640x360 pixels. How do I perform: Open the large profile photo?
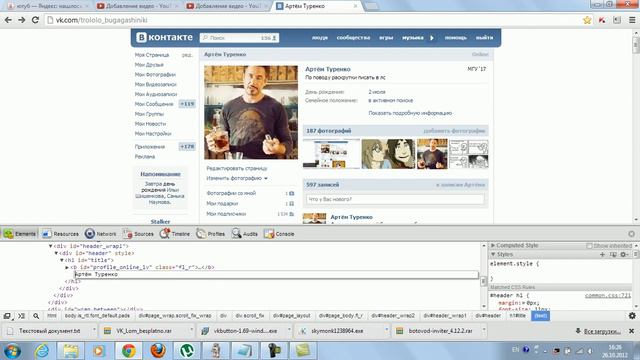[251, 112]
